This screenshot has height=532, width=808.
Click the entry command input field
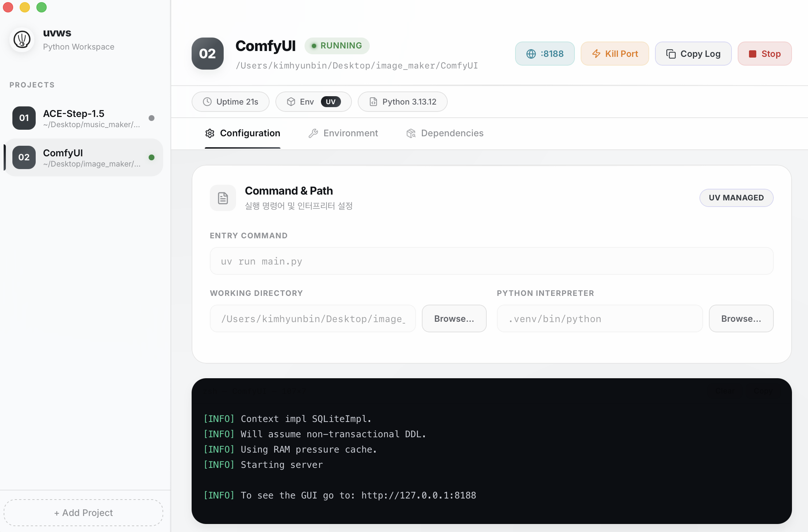[491, 261]
